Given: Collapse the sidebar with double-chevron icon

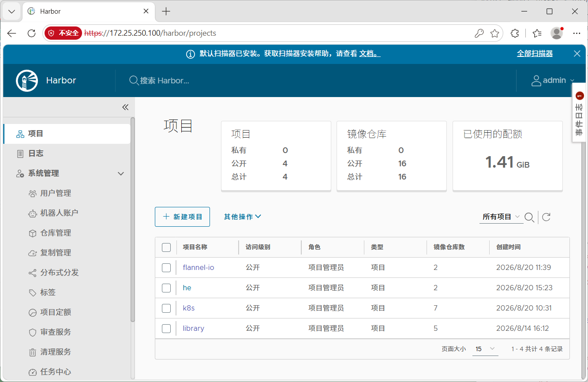Looking at the screenshot, I should (125, 107).
